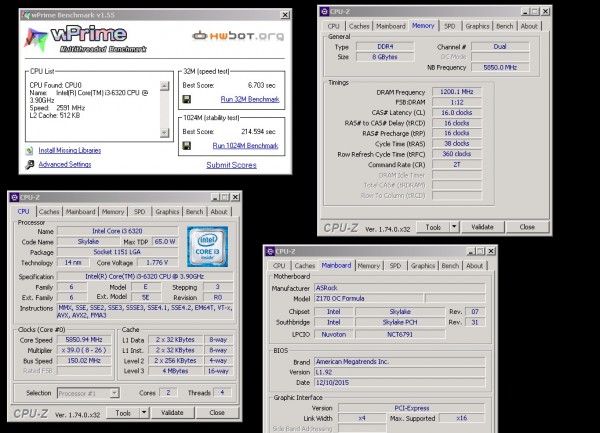The image size is (600, 433).
Task: Click Validate in Memory window
Action: tap(482, 227)
